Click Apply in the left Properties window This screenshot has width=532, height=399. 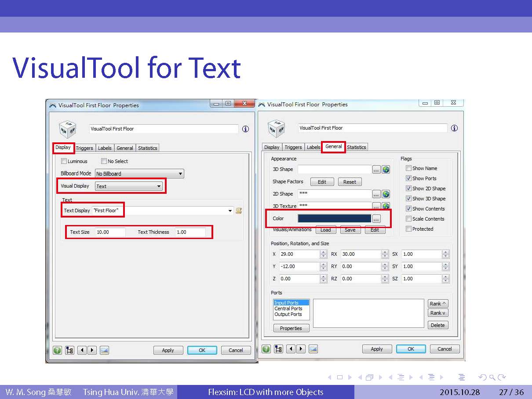(168, 350)
